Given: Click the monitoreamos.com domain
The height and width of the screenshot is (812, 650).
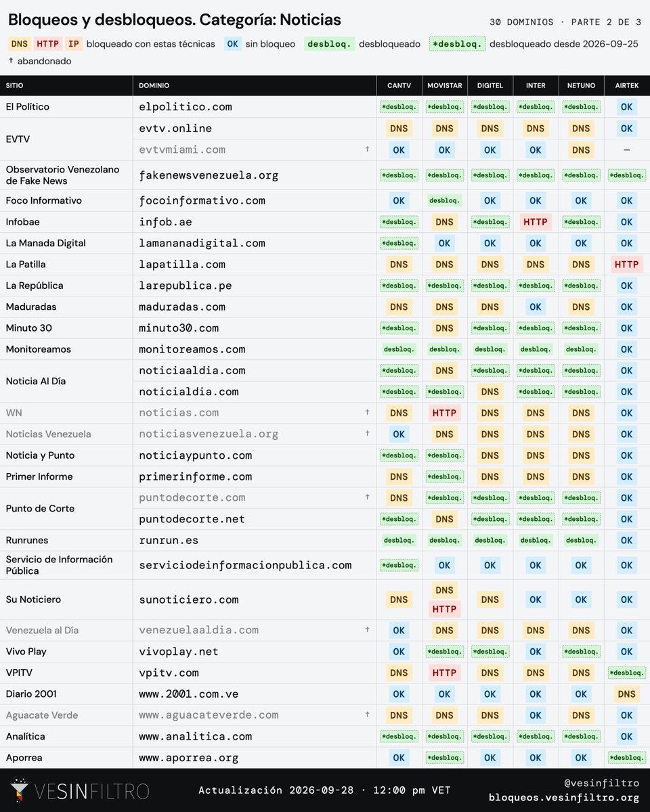Looking at the screenshot, I should (192, 349).
